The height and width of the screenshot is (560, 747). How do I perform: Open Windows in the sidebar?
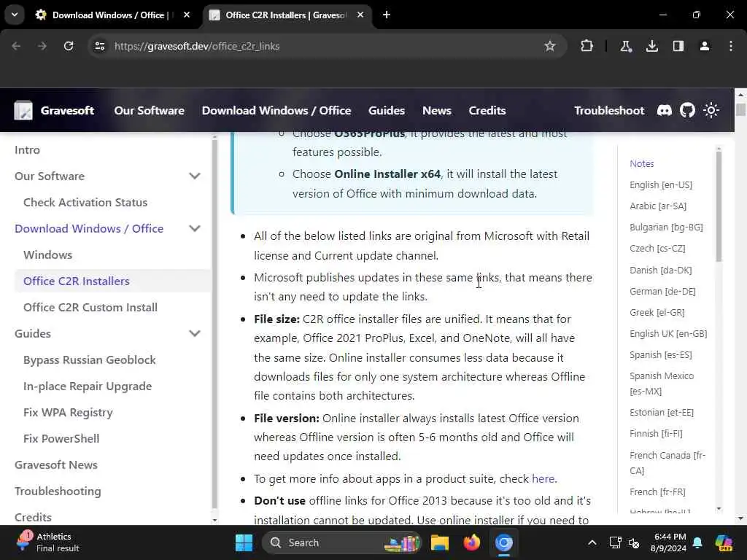point(47,254)
